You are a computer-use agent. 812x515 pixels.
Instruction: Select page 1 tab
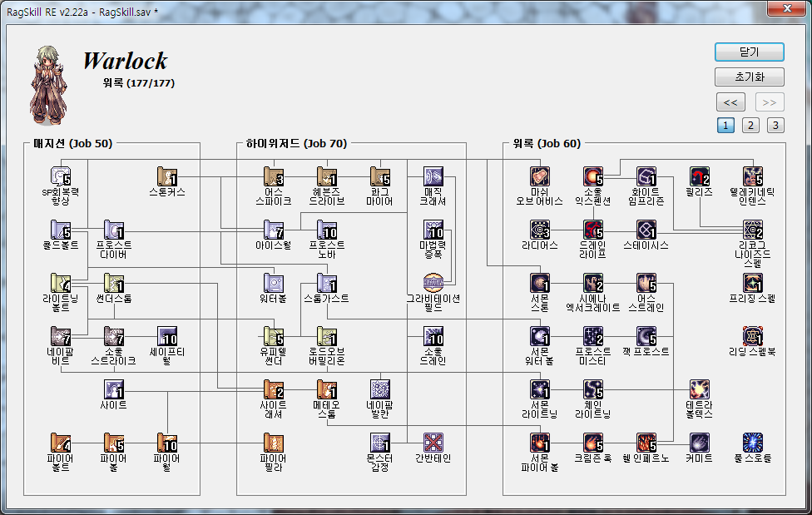[725, 126]
